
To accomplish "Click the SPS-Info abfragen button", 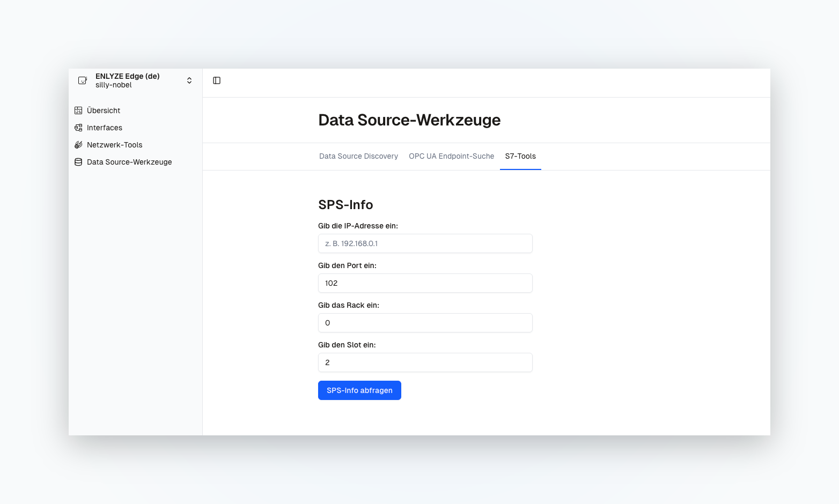I will coord(359,390).
